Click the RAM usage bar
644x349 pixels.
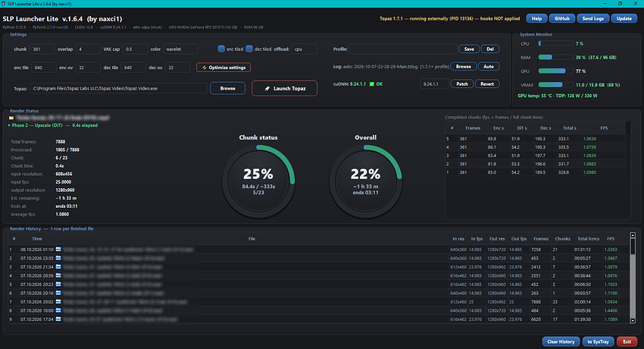[x=555, y=57]
